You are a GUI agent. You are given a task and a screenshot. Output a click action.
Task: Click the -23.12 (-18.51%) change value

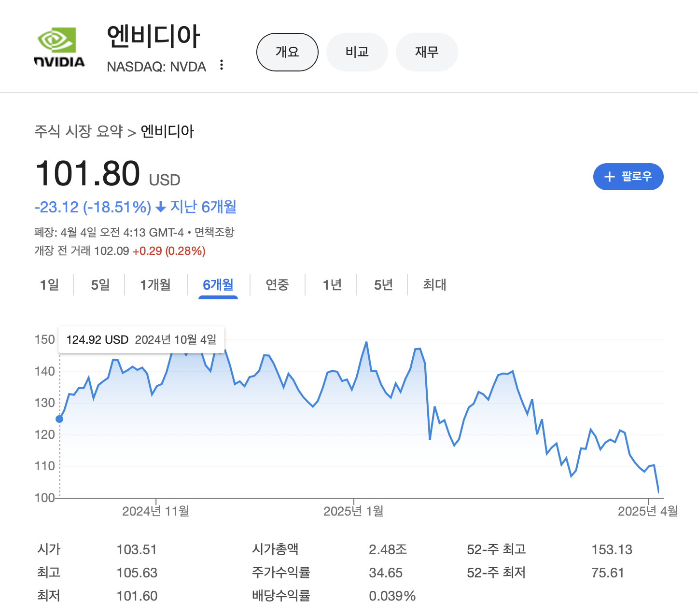coord(93,208)
